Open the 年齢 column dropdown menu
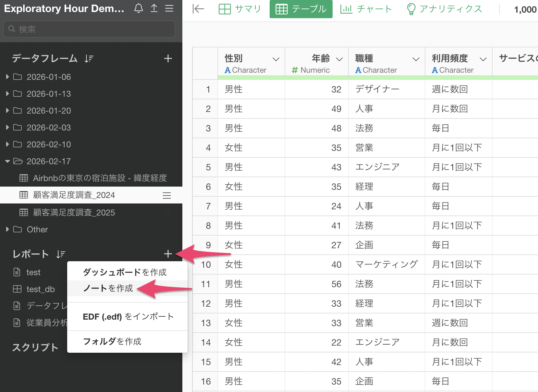This screenshot has width=538, height=392. 339,59
